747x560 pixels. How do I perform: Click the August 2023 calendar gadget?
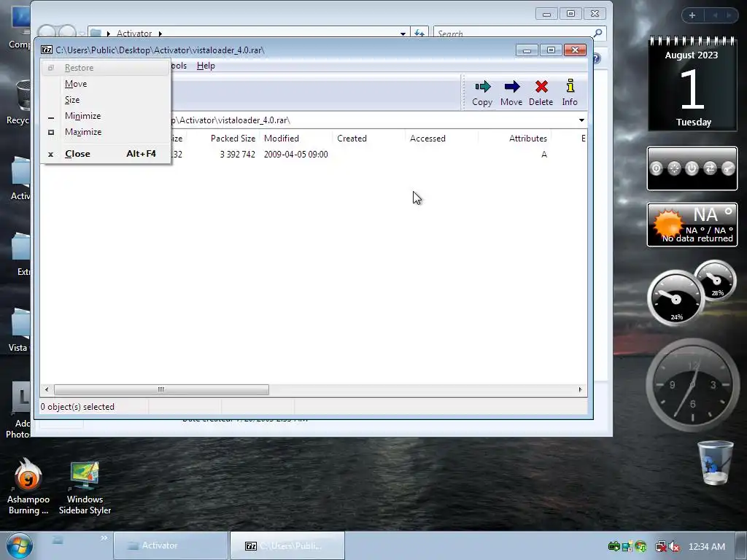point(692,84)
